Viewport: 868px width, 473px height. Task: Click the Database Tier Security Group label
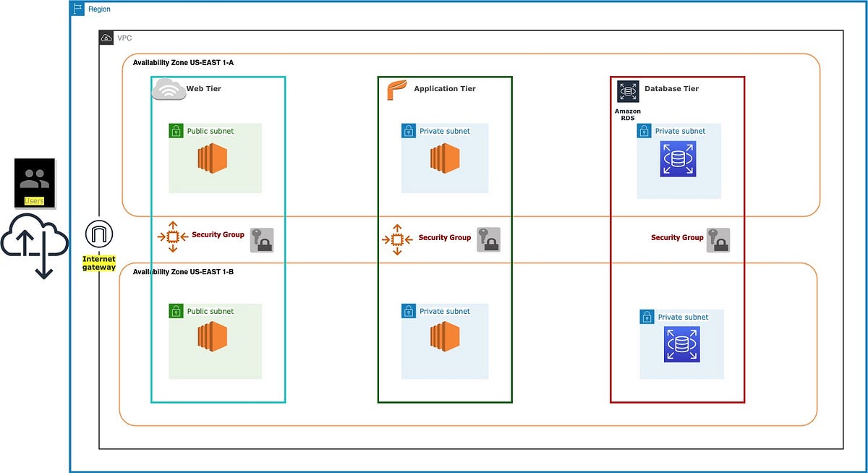pos(677,238)
